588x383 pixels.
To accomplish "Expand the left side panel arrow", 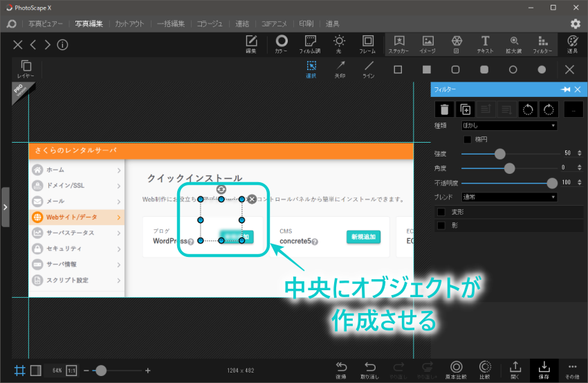I will (x=6, y=207).
